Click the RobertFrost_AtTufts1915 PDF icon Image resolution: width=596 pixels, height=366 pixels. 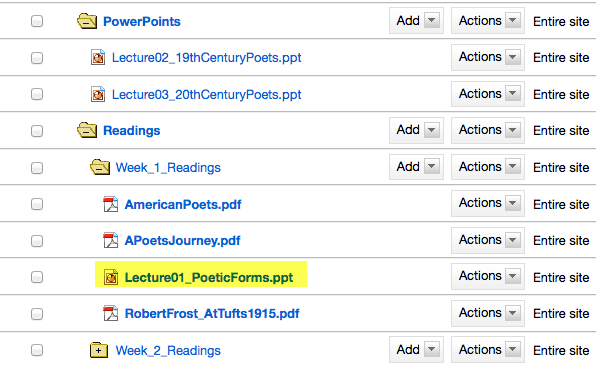(x=111, y=313)
